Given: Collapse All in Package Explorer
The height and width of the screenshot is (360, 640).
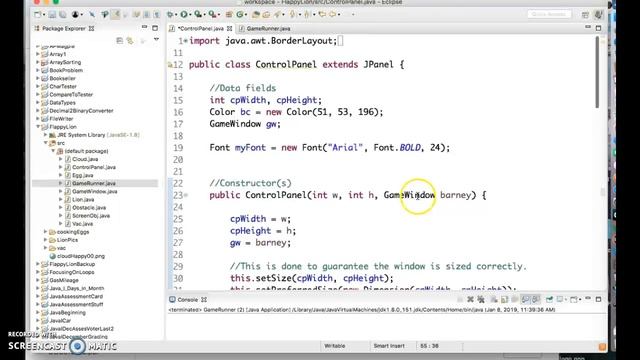Looking at the screenshot, I should pos(120,40).
